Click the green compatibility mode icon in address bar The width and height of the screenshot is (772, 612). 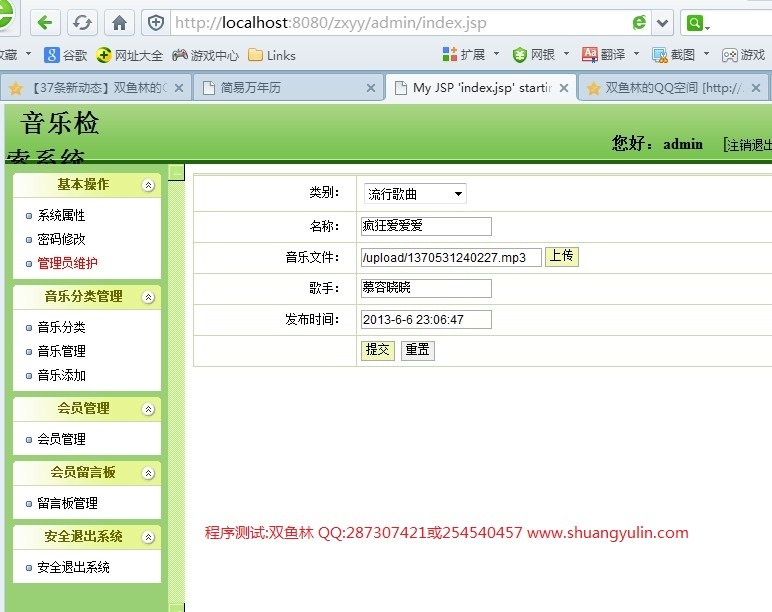pyautogui.click(x=639, y=23)
